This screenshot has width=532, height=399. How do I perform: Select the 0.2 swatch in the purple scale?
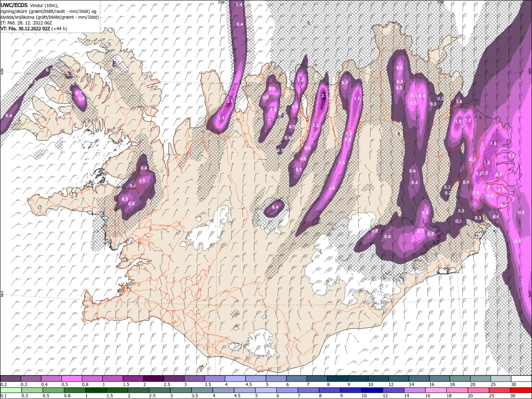coord(10,379)
